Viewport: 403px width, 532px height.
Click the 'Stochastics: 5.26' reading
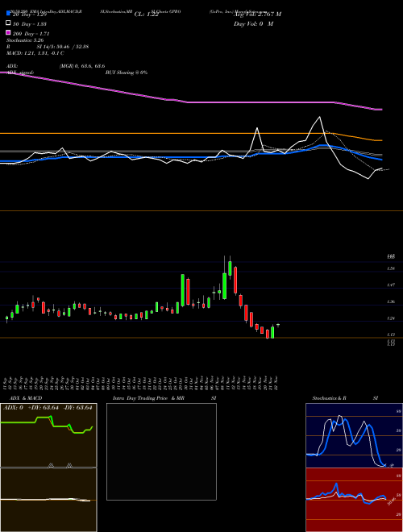point(25,40)
